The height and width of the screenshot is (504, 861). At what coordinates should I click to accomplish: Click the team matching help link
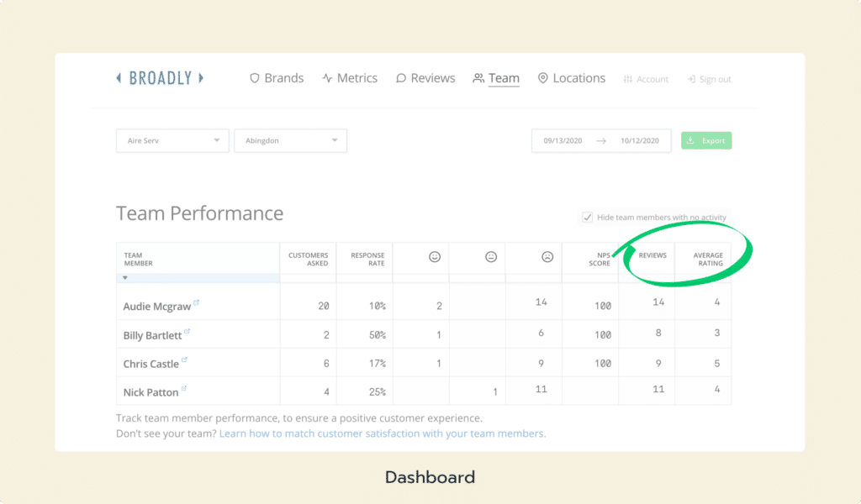pos(383,433)
